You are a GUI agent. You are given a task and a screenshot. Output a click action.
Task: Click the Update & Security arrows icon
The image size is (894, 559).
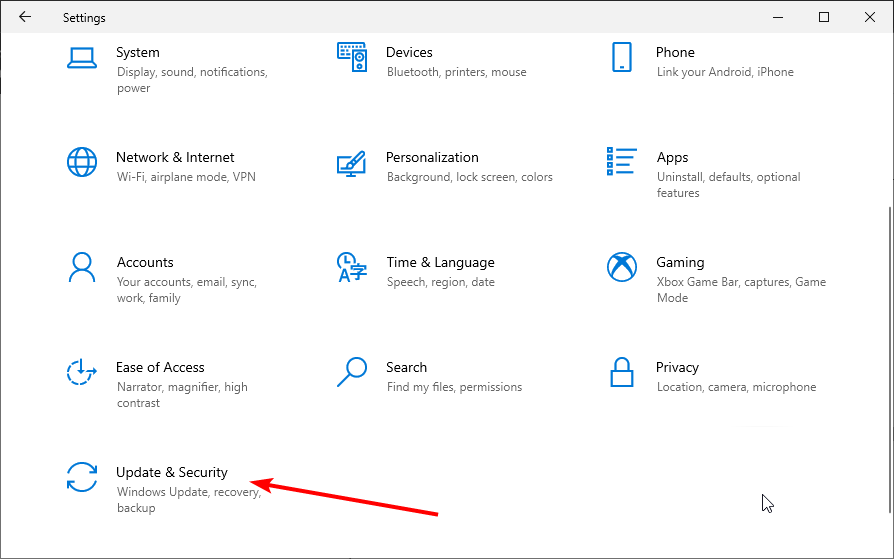point(81,477)
